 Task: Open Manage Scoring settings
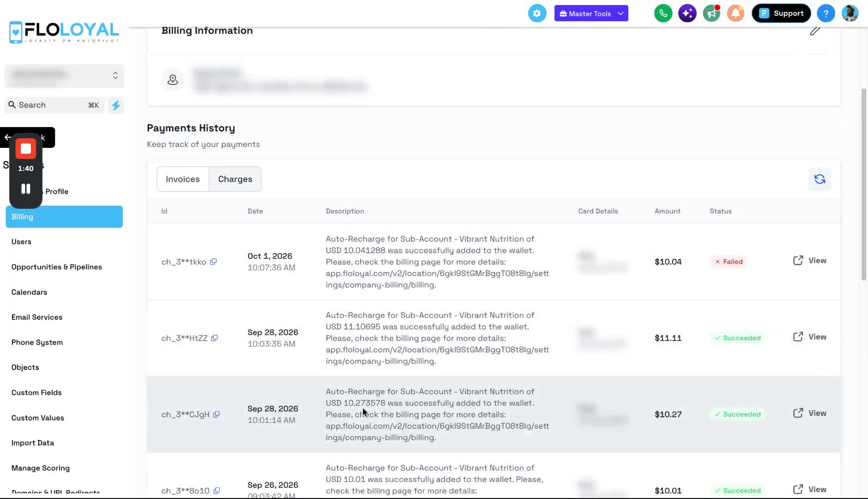pyautogui.click(x=41, y=468)
